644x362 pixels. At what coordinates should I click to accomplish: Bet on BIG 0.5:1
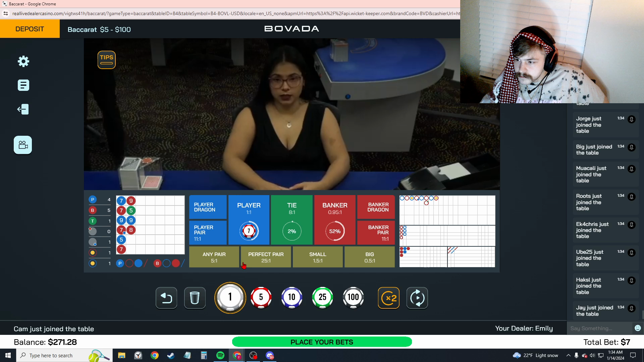coord(370,257)
